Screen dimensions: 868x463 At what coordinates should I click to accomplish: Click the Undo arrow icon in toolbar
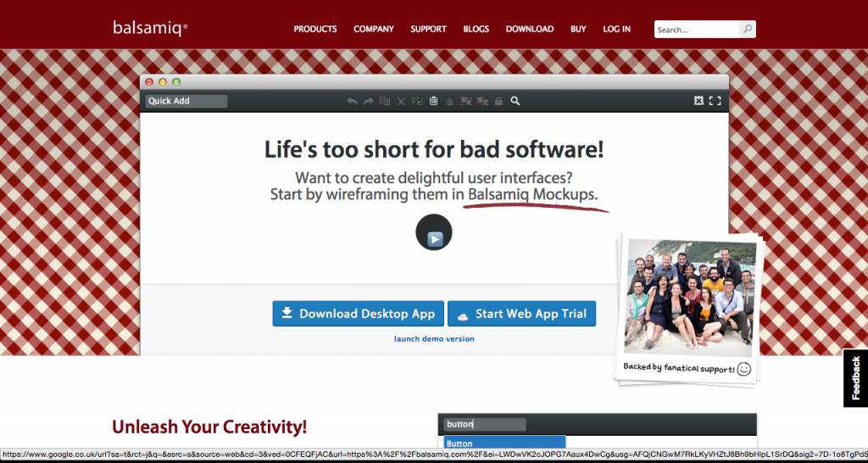coord(352,101)
